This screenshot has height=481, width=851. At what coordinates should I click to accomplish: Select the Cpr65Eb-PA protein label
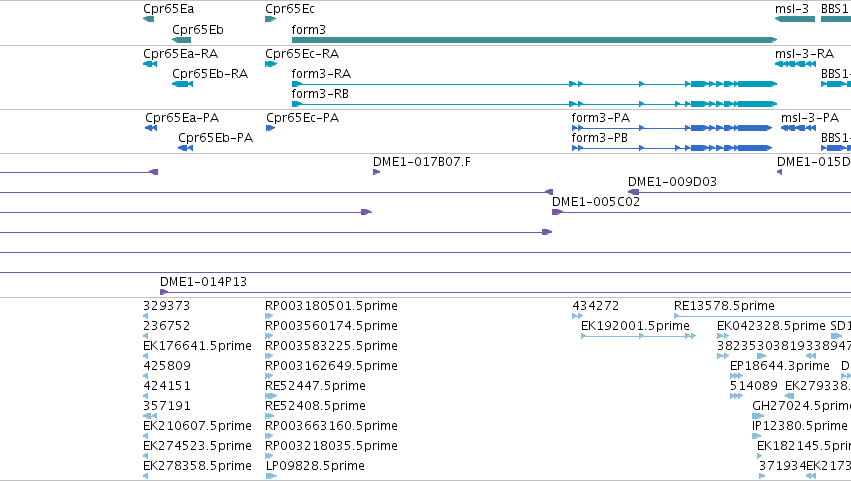[x=215, y=138]
